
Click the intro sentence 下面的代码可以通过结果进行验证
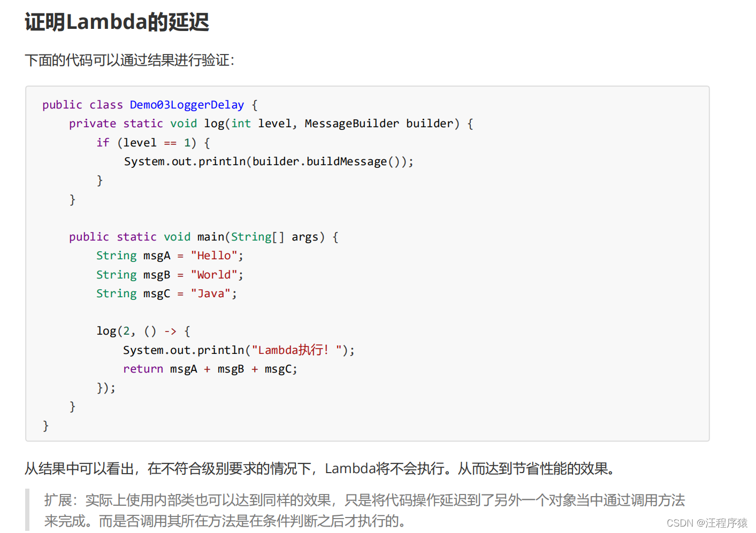point(129,60)
